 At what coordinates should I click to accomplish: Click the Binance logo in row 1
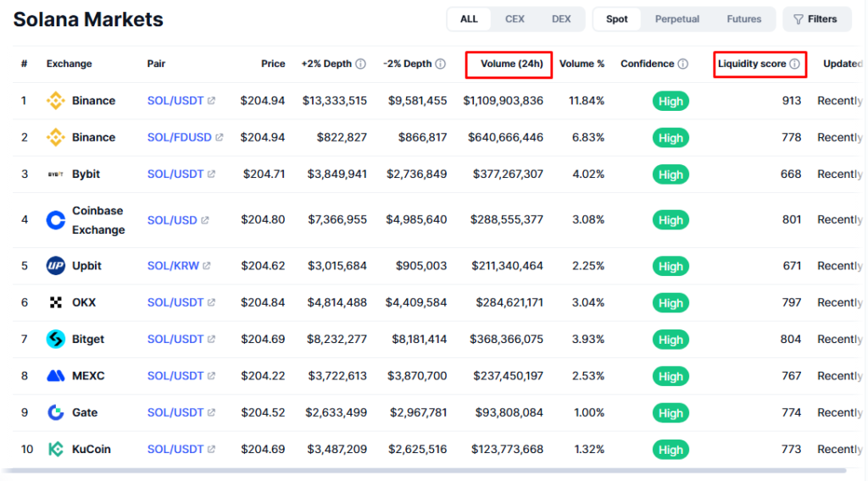click(55, 101)
